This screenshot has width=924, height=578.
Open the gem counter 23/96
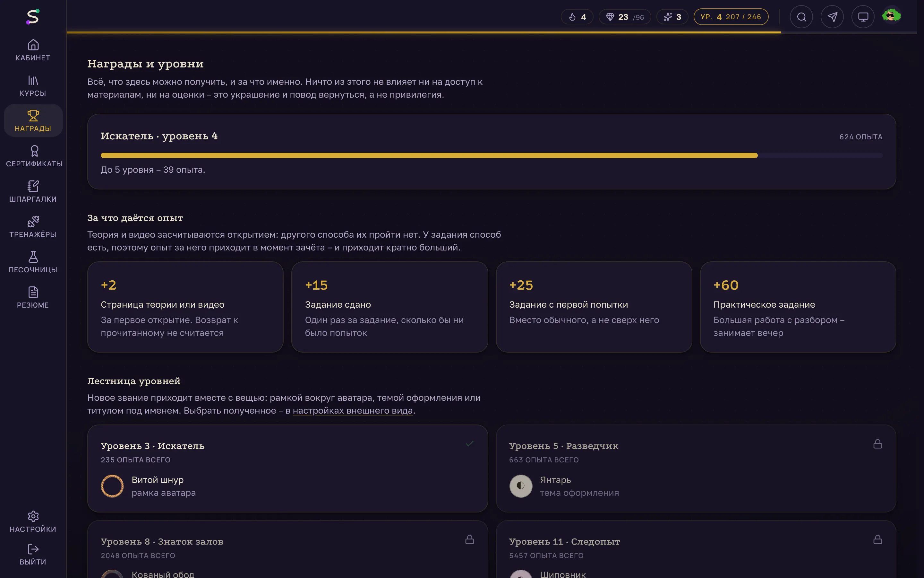(625, 17)
